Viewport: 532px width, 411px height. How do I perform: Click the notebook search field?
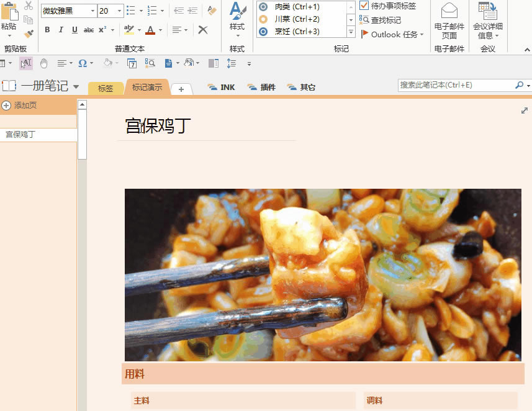(455, 85)
